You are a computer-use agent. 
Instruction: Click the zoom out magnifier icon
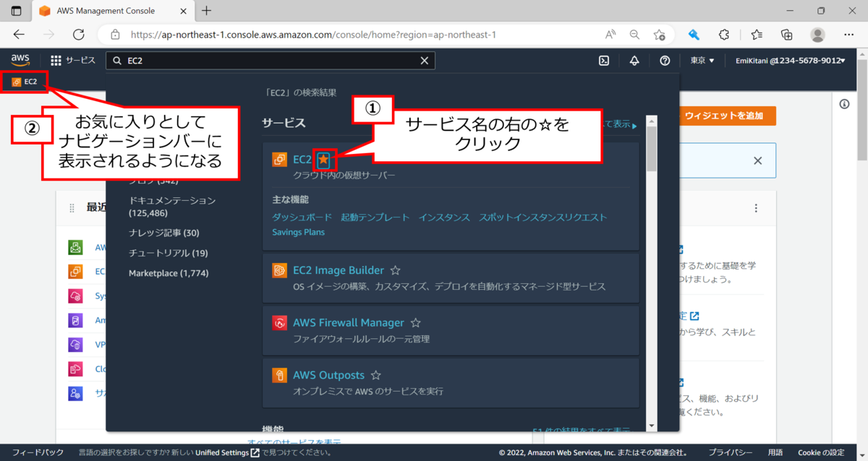(634, 35)
